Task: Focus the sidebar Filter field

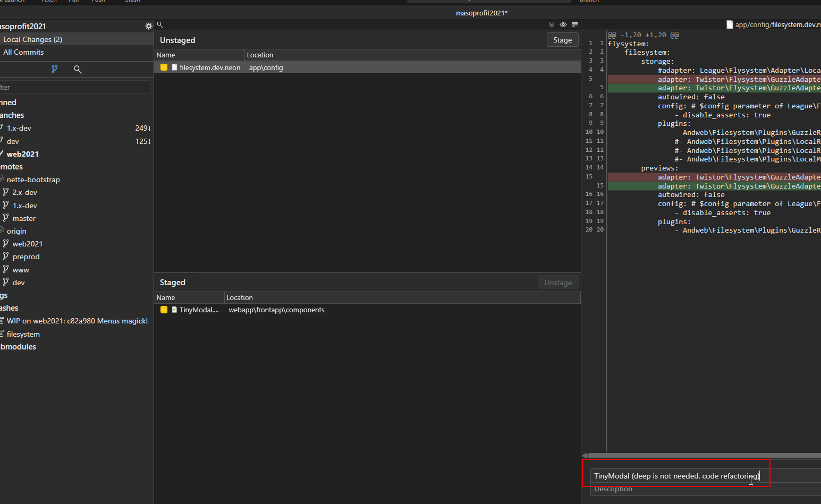Action: pos(75,87)
